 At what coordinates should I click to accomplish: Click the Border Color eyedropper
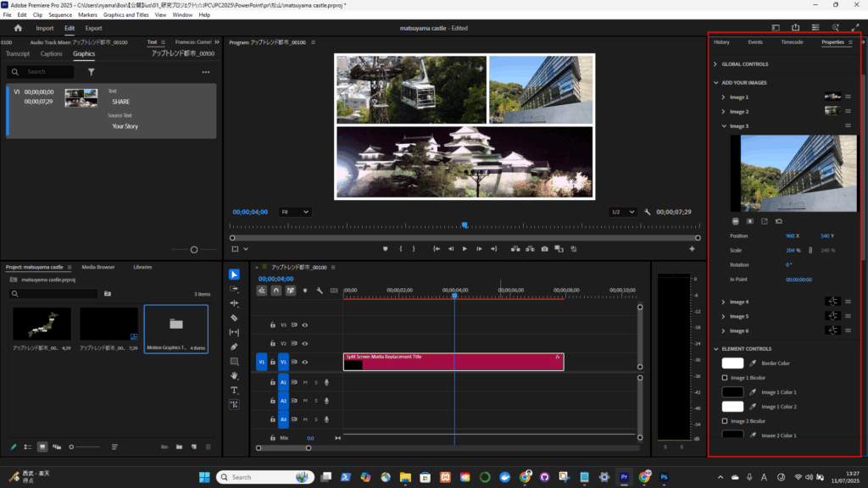752,363
